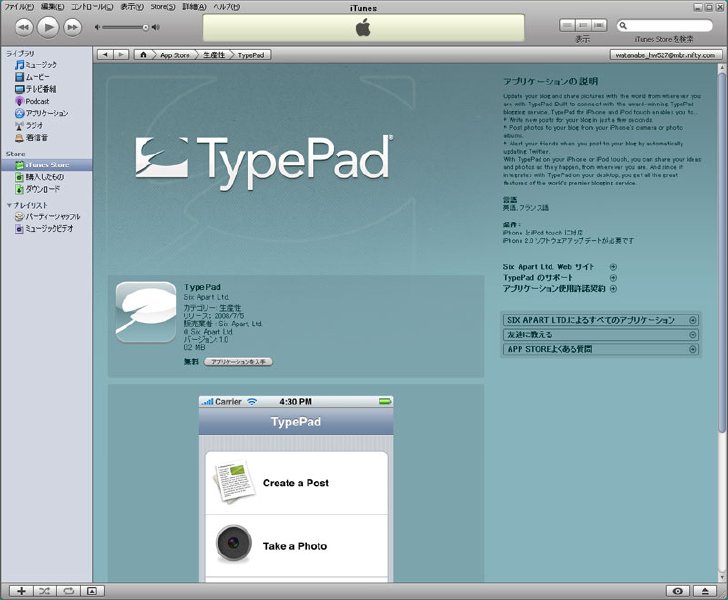Screen dimensions: 728x600
Task: Go to store home via house icon
Action: (x=143, y=55)
